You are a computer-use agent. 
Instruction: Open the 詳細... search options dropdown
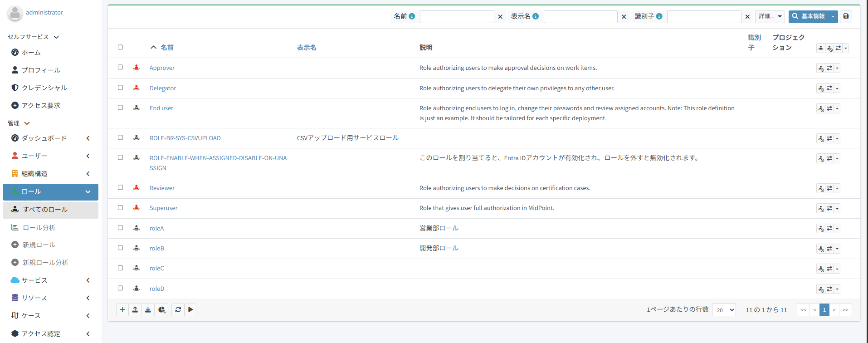coord(770,16)
